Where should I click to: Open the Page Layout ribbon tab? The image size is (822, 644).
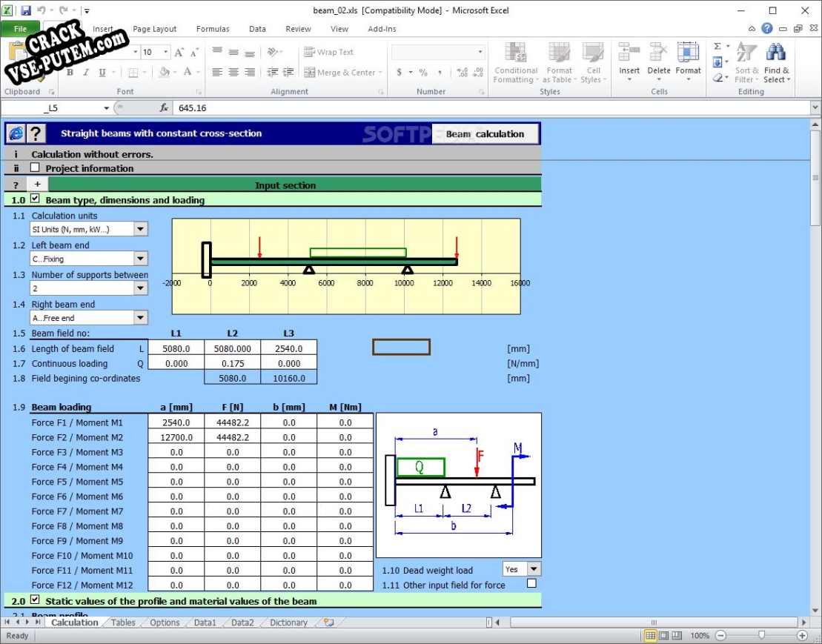coord(155,29)
